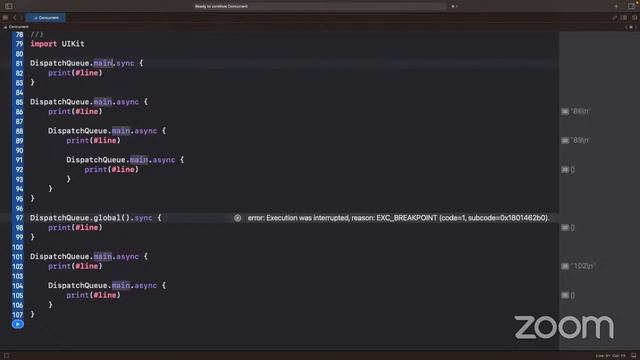The width and height of the screenshot is (640, 360).
Task: Click line number 79 in gutter
Action: [19, 44]
